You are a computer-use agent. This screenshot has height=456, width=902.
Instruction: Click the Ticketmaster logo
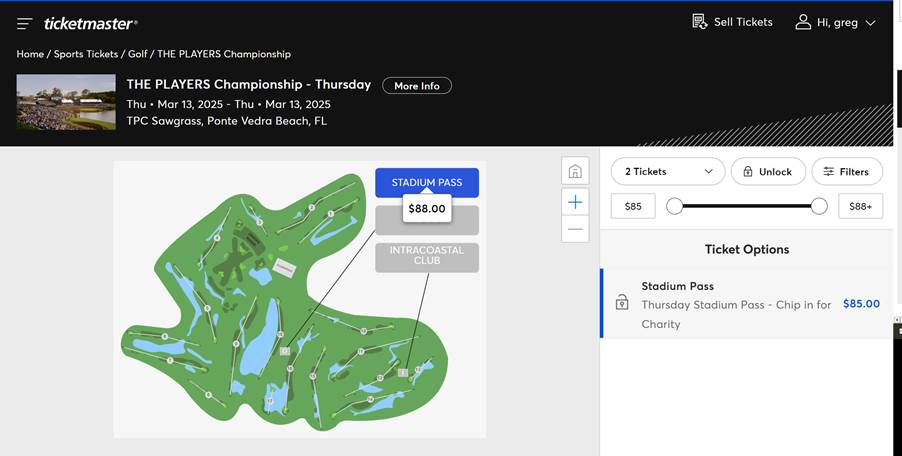[91, 23]
